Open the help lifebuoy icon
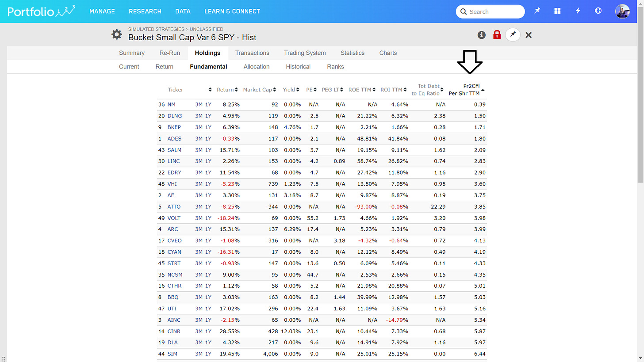 click(598, 11)
